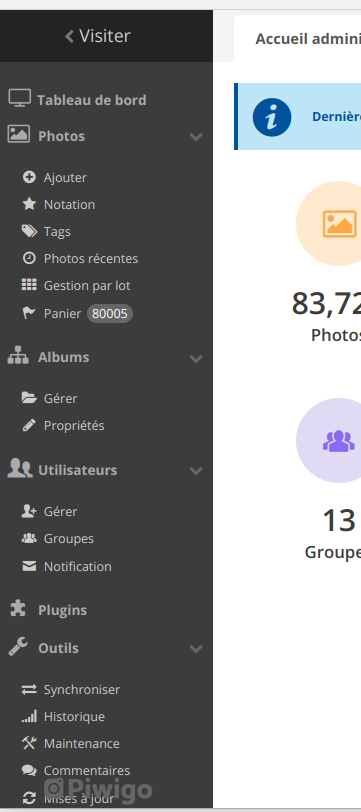Screen dimensions: 361x812
Task: Click the wrench icon beside Outils
Action: tap(18, 646)
